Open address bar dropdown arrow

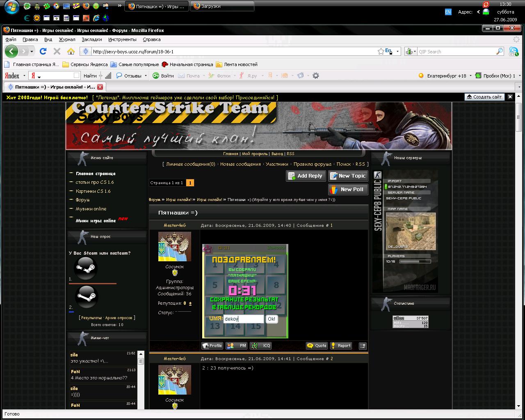click(x=397, y=52)
